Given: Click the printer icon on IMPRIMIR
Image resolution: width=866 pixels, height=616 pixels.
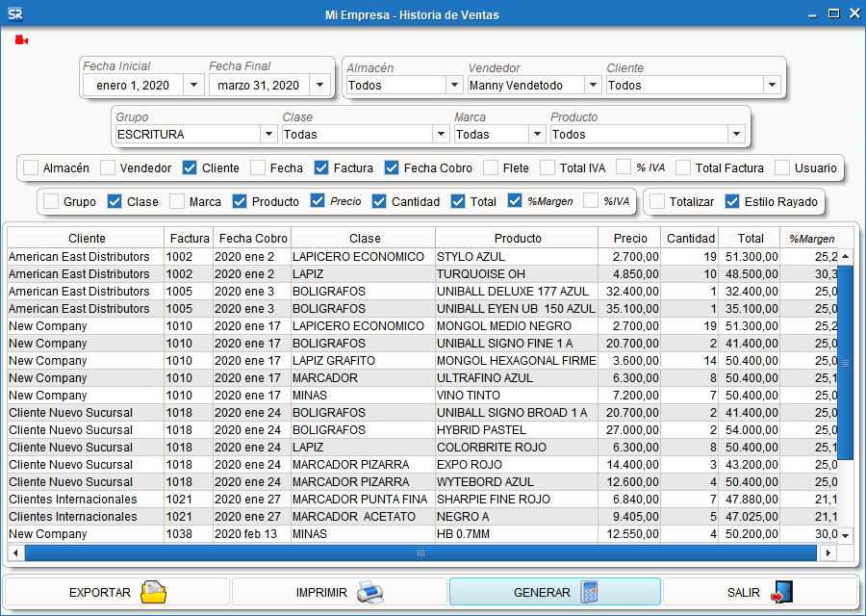Looking at the screenshot, I should tap(370, 592).
